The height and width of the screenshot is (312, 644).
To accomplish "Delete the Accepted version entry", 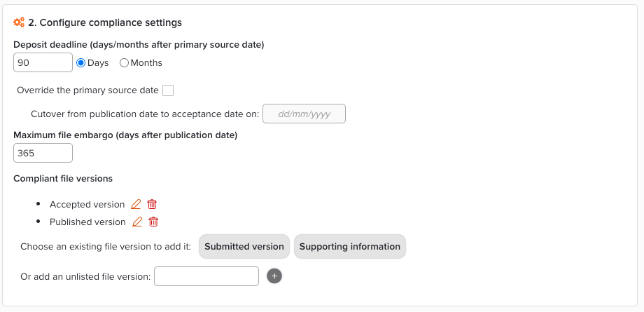I will tap(152, 204).
